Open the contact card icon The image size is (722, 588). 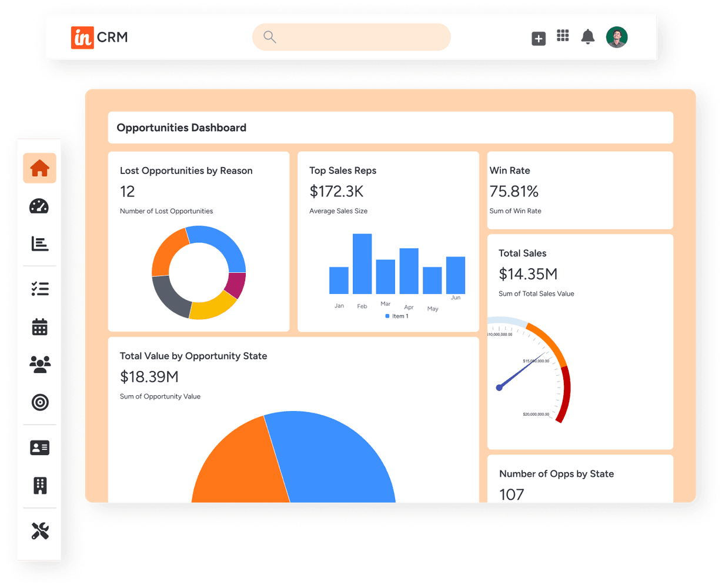tap(39, 448)
